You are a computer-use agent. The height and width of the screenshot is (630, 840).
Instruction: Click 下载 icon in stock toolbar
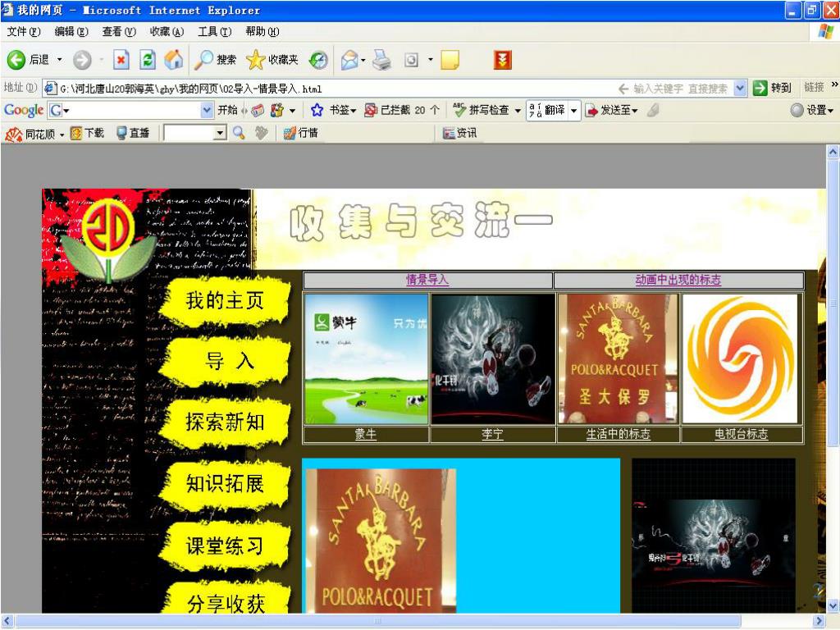click(76, 133)
